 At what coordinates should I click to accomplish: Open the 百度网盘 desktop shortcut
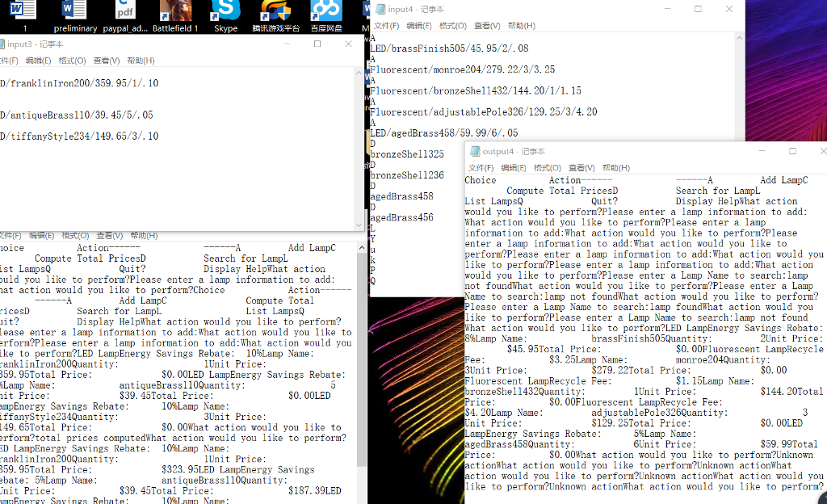coord(326,16)
